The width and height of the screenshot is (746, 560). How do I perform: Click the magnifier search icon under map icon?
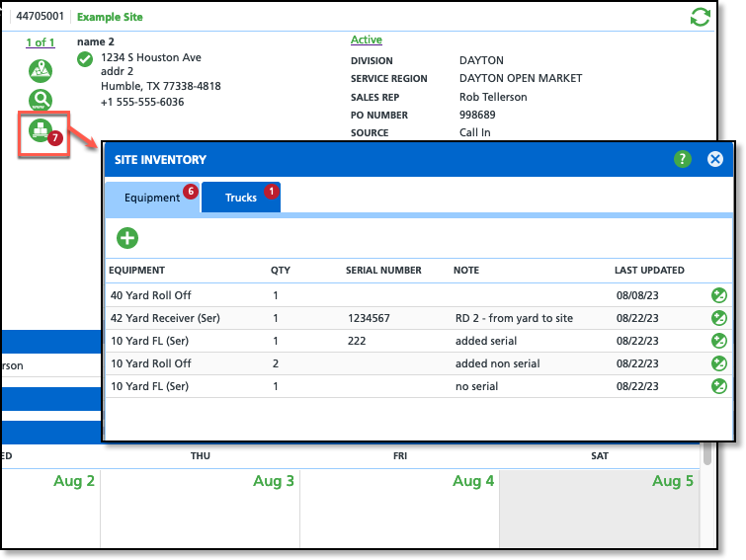41,100
